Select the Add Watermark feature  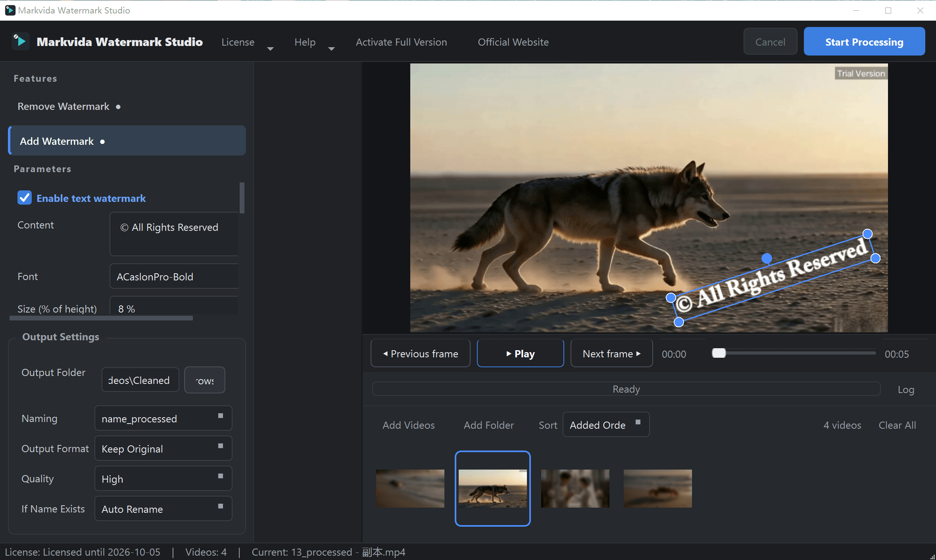(x=127, y=141)
